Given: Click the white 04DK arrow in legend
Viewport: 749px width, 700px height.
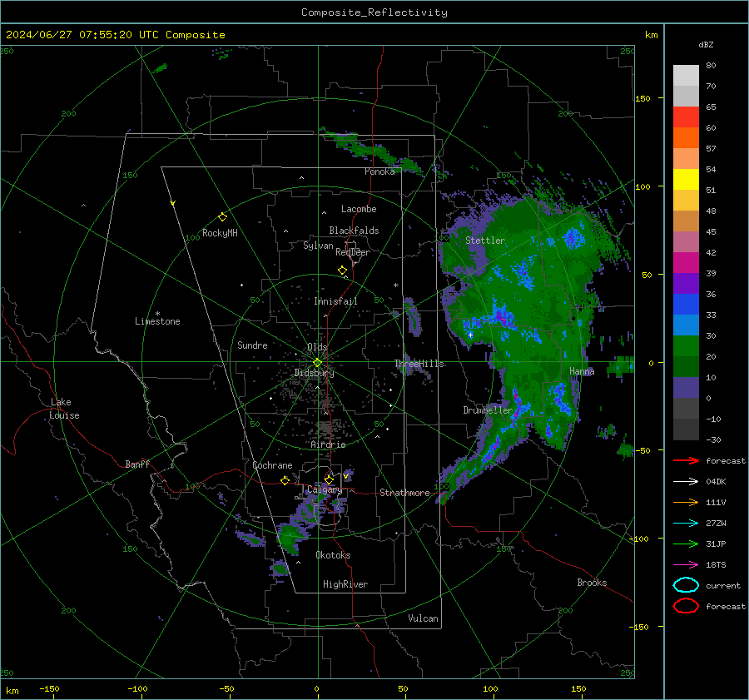Looking at the screenshot, I should tap(686, 482).
